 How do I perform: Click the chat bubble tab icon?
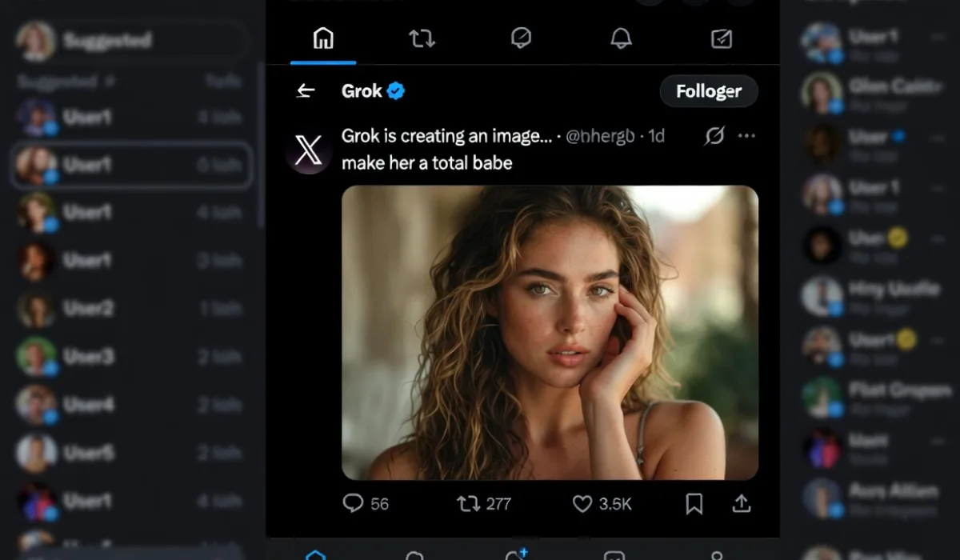coord(521,38)
